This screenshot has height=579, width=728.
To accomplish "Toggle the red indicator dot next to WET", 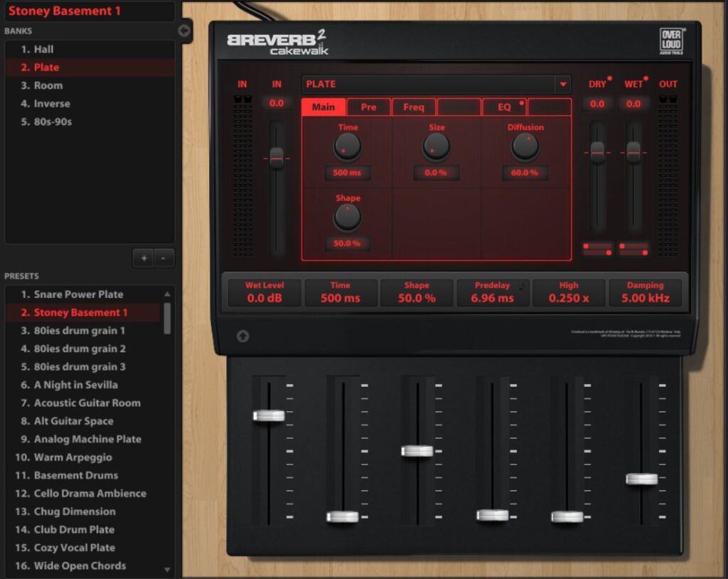I will 646,78.
